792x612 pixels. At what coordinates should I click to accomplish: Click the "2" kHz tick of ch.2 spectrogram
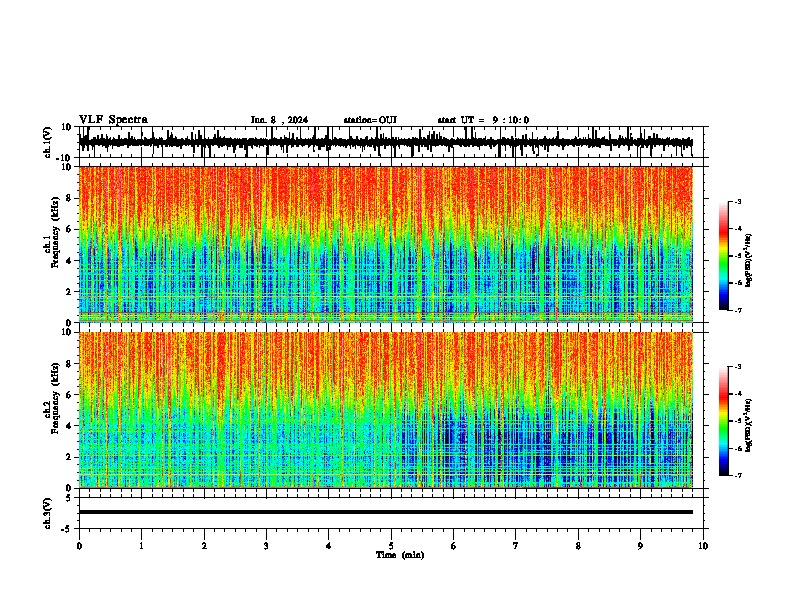[x=69, y=457]
